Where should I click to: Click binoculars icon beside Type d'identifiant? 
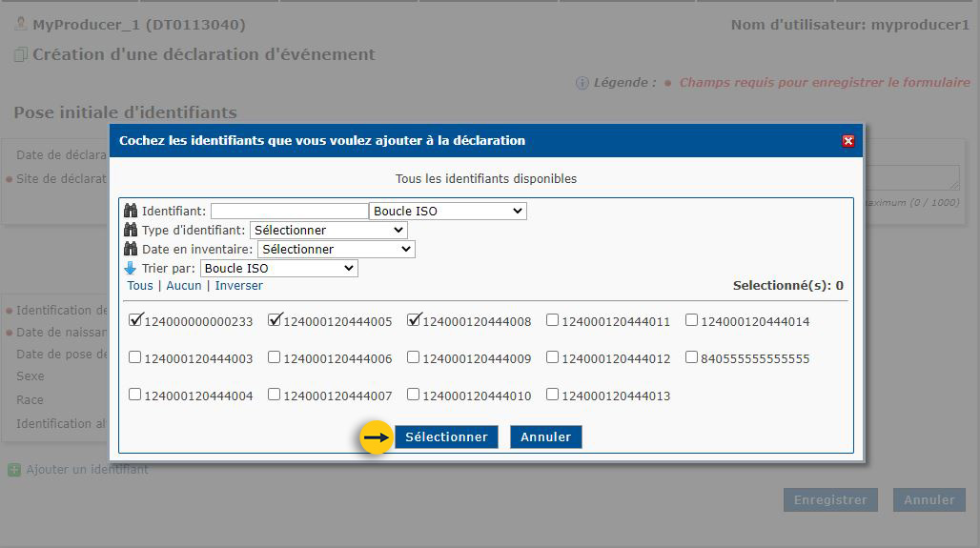tap(132, 230)
